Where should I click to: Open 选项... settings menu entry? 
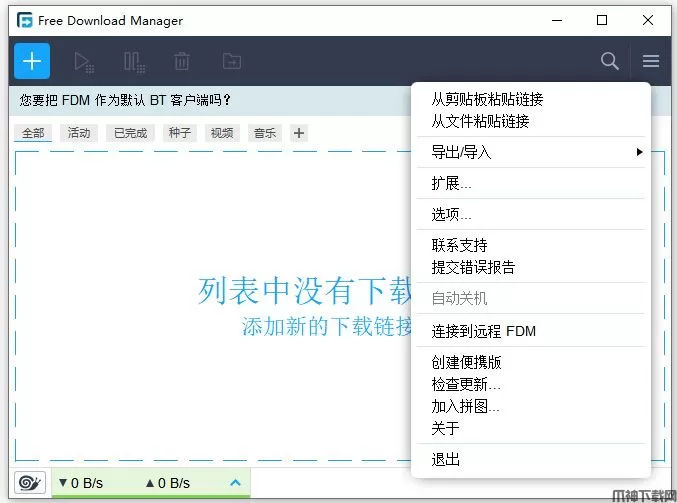451,214
